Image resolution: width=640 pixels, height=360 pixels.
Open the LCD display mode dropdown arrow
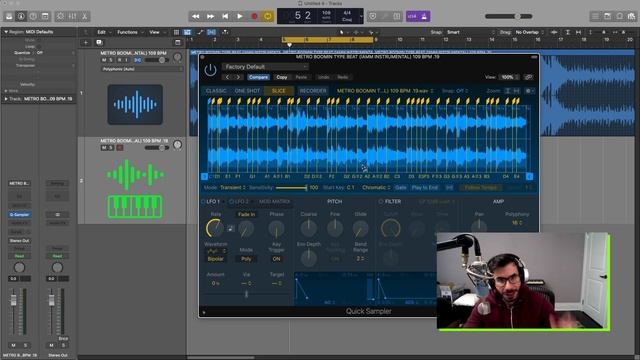click(361, 17)
